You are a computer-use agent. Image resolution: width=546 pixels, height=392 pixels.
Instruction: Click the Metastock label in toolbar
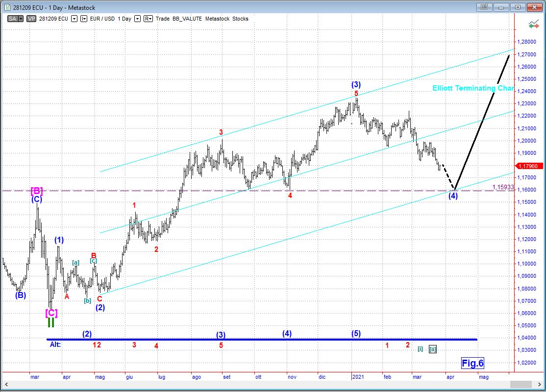[217, 19]
